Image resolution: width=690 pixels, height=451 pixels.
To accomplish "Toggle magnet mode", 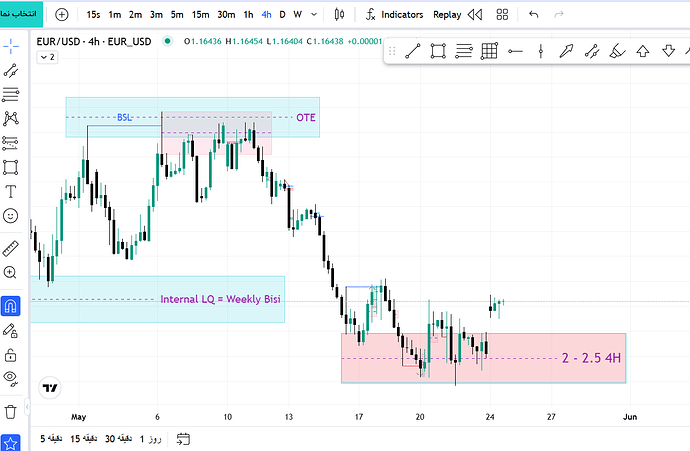I will tap(11, 306).
